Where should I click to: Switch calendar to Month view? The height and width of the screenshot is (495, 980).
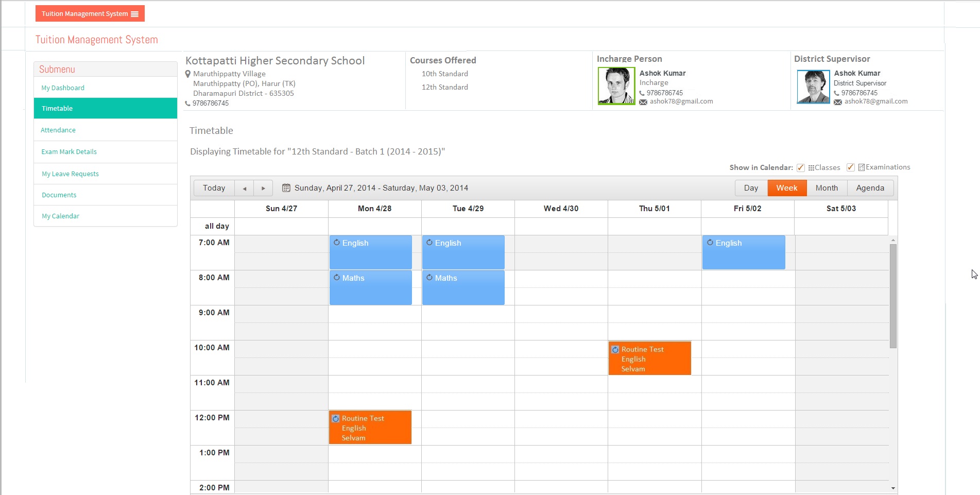coord(827,188)
